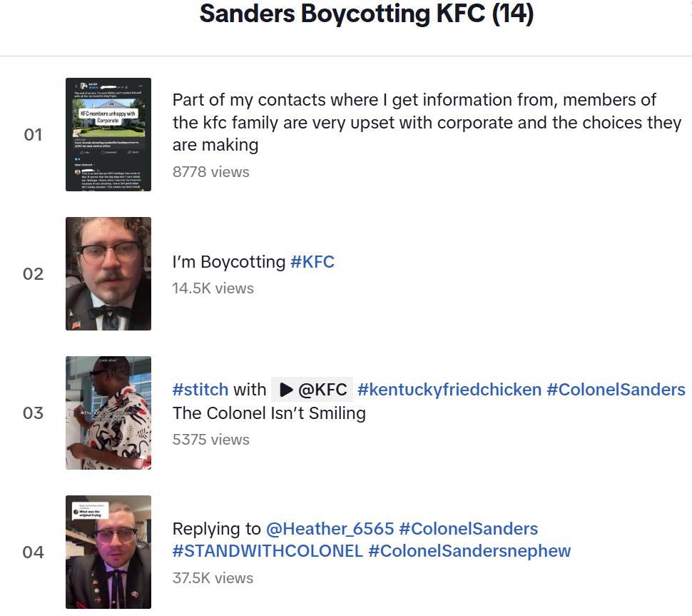Click #ColonelSanders hashtag in video 03 caption
Screen dimensions: 692x616
(616, 390)
